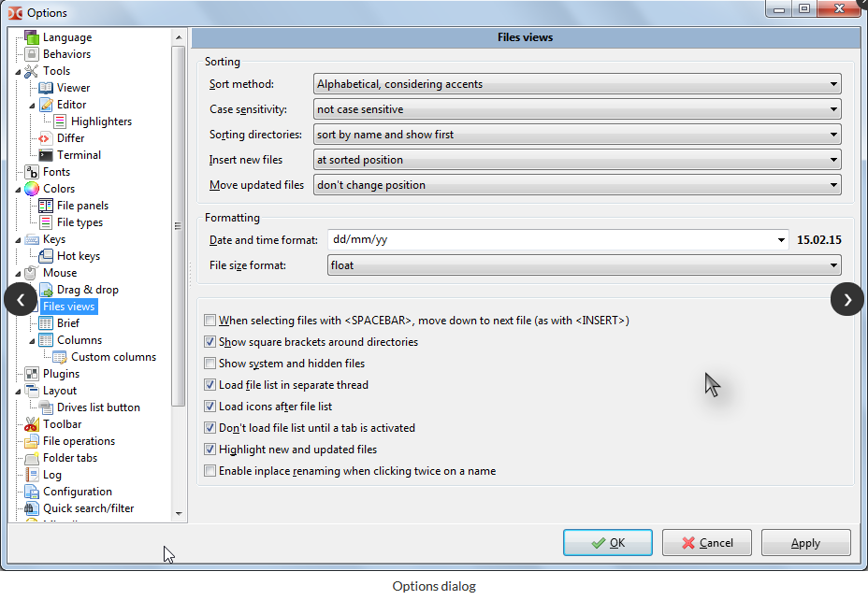Toggle Don't load file list until tab activated
Image resolution: width=868 pixels, height=600 pixels.
210,428
